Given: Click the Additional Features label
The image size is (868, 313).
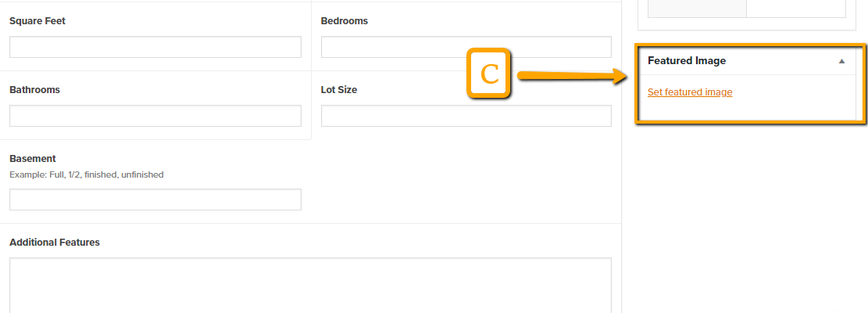Looking at the screenshot, I should 55,242.
